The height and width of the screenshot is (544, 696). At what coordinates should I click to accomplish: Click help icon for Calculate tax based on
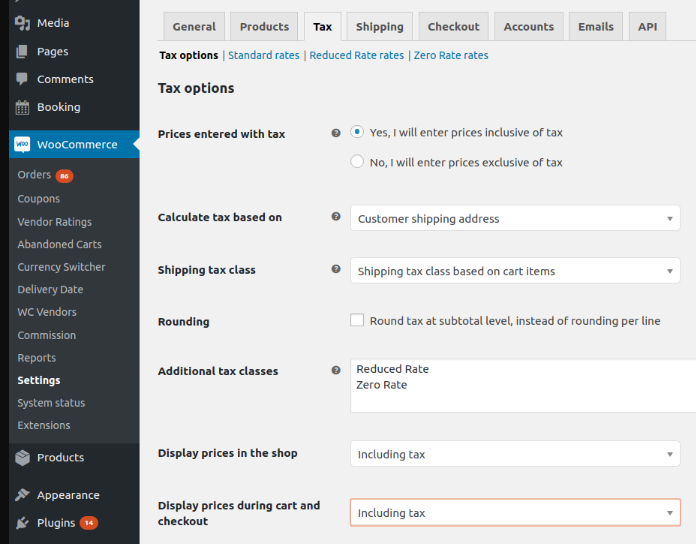(336, 217)
